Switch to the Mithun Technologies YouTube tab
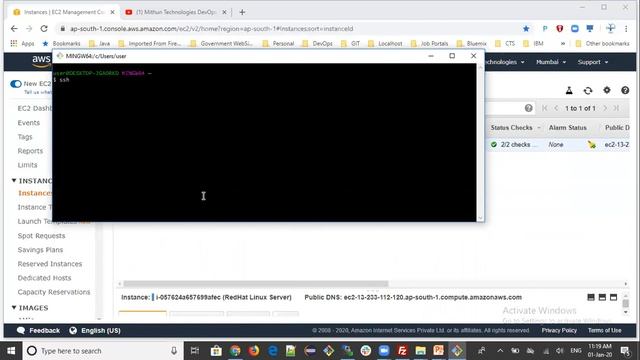This screenshot has width=640, height=360. click(176, 12)
